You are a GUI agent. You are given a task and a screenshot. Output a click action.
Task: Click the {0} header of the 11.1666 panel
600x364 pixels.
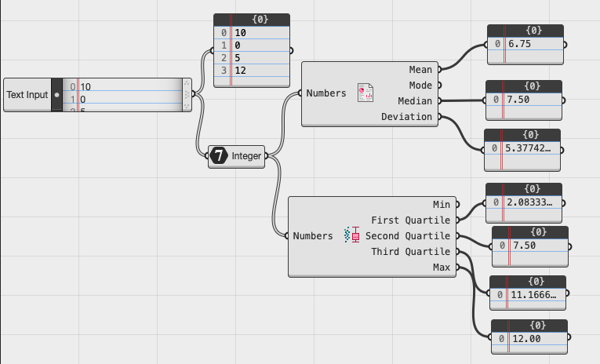pyautogui.click(x=528, y=282)
